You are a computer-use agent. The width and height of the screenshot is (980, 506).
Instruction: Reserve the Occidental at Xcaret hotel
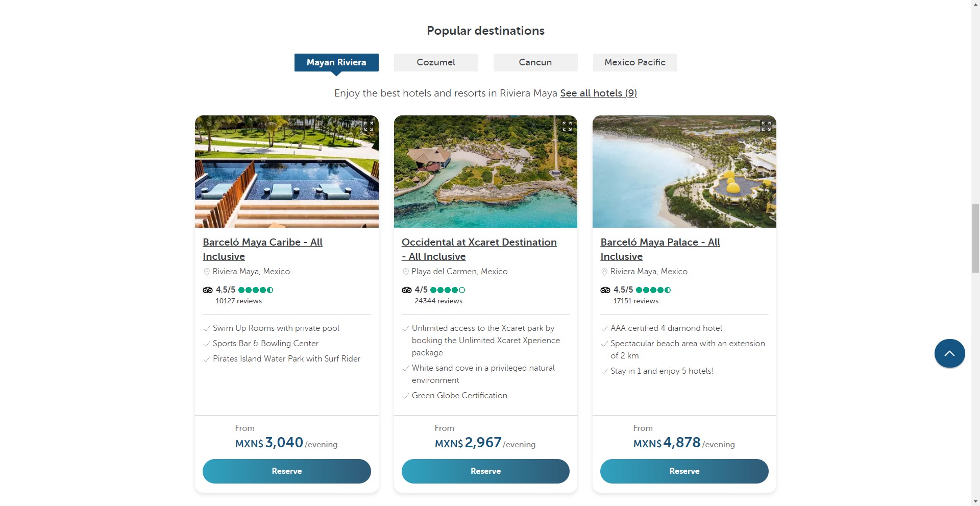tap(485, 471)
